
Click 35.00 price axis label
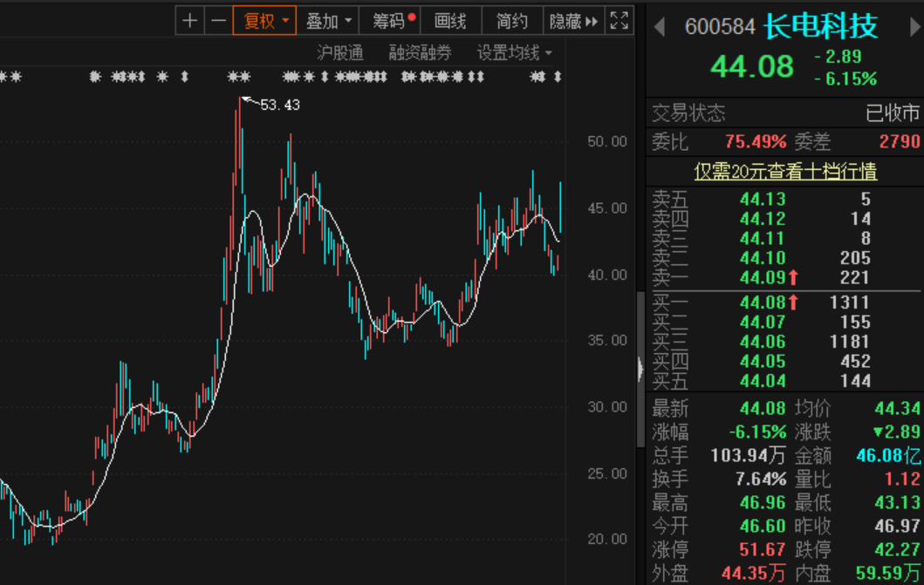point(607,340)
